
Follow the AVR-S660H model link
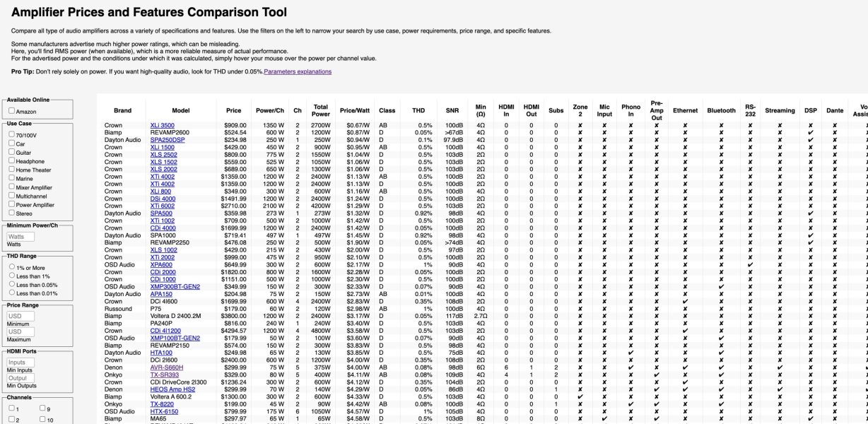click(167, 367)
